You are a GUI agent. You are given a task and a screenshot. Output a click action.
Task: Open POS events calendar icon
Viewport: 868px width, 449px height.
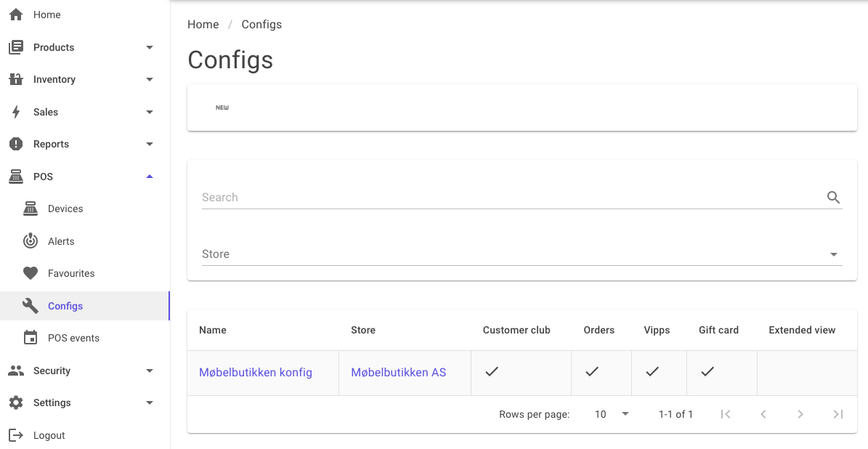(31, 338)
